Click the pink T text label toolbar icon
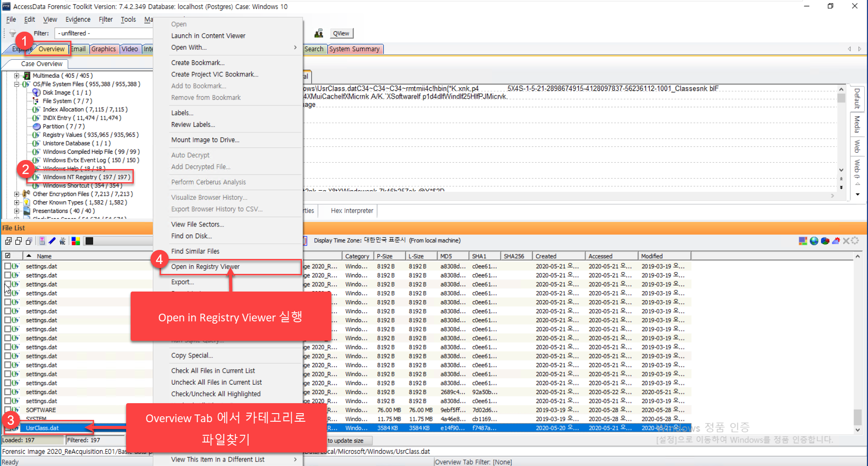Screen dimensions: 868x466 coord(42,241)
